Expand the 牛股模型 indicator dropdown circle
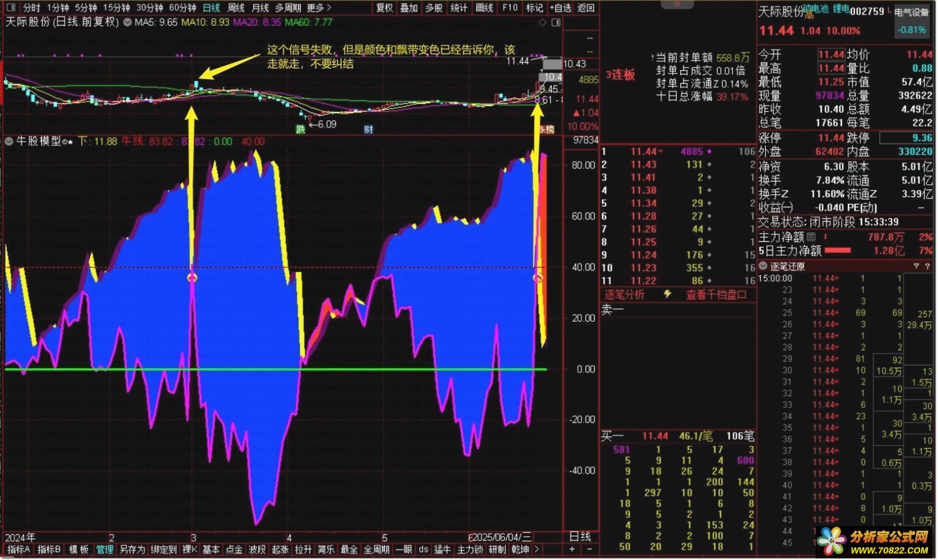The height and width of the screenshot is (560, 938). [x=9, y=141]
